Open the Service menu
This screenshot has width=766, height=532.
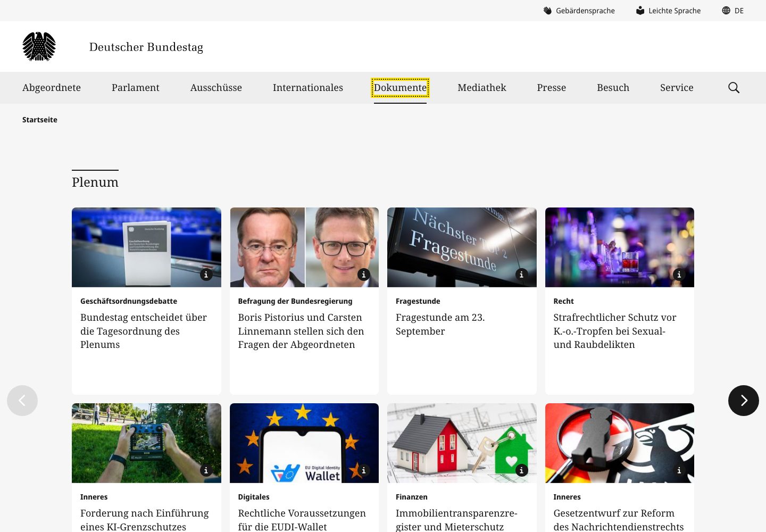677,88
